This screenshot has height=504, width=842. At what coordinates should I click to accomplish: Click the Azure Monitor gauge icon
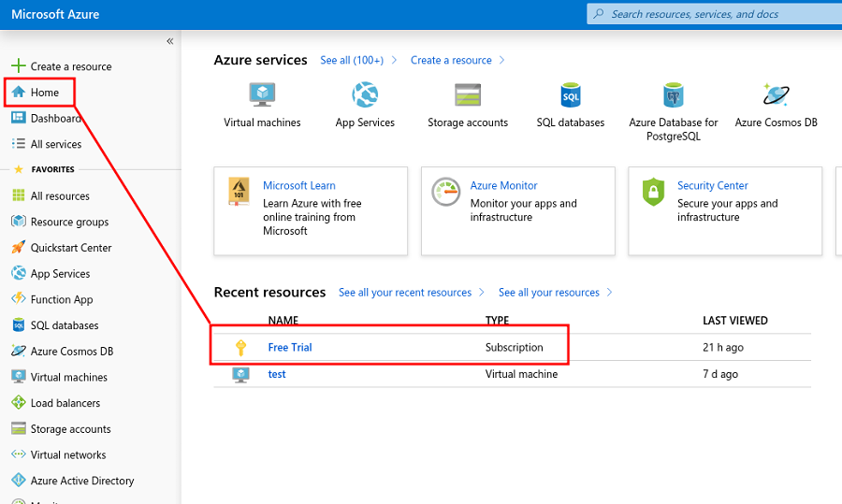(445, 192)
